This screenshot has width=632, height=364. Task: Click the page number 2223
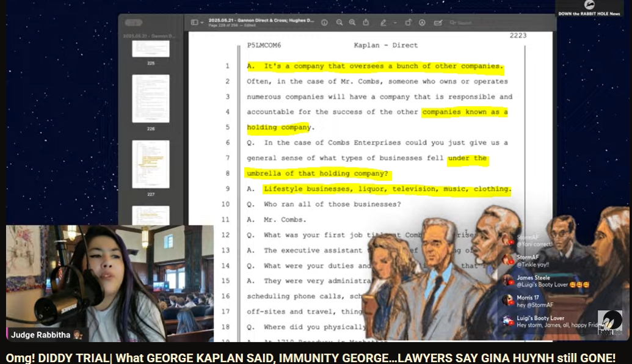(518, 35)
